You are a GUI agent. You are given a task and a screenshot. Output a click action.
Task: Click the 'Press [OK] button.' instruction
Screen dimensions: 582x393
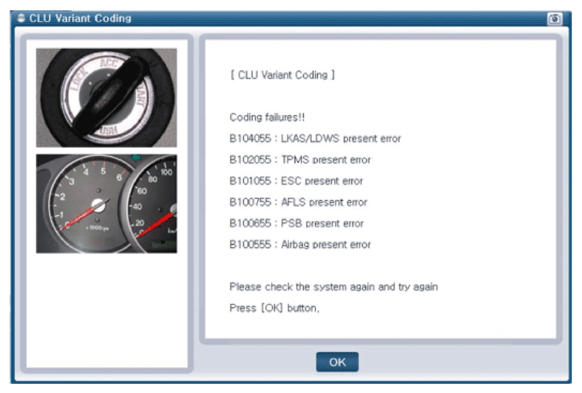pyautogui.click(x=274, y=308)
